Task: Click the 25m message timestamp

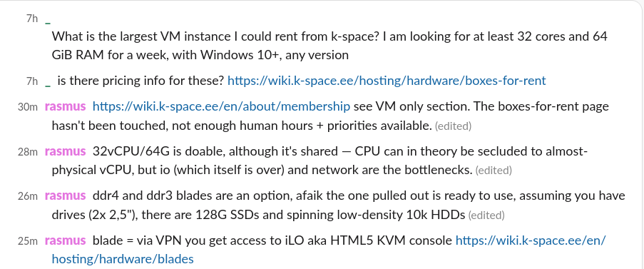Action: click(28, 240)
